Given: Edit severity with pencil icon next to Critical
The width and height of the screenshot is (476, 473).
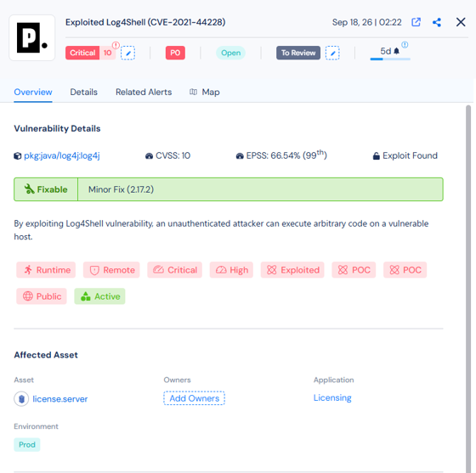Looking at the screenshot, I should tap(127, 53).
